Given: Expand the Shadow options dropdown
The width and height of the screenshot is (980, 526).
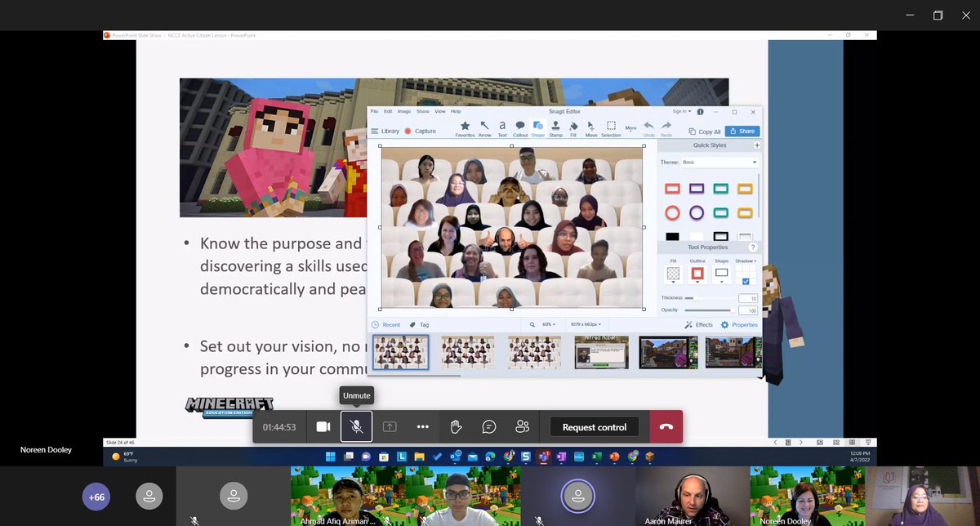Looking at the screenshot, I should (745, 261).
